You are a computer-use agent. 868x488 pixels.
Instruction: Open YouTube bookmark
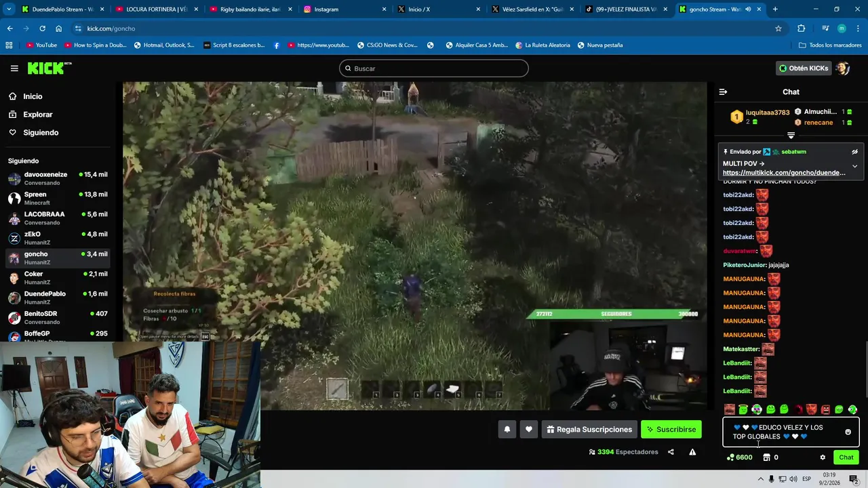coord(41,45)
